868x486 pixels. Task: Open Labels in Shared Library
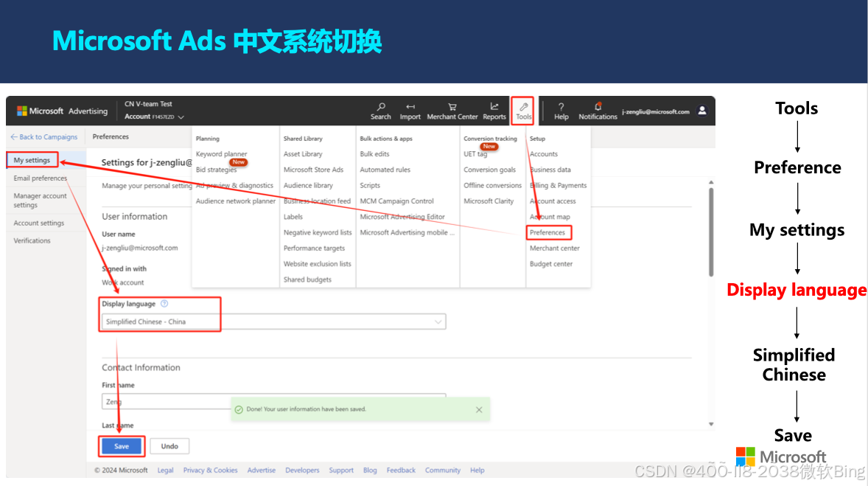coord(293,217)
